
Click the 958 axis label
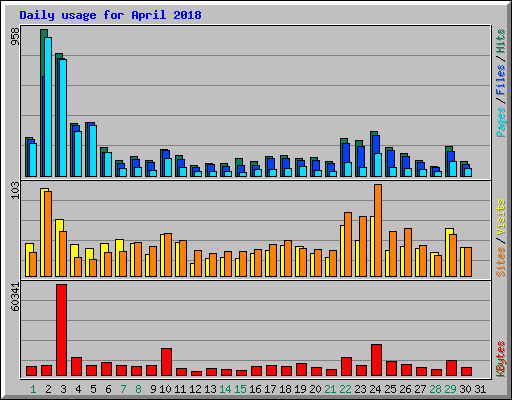tap(15, 37)
